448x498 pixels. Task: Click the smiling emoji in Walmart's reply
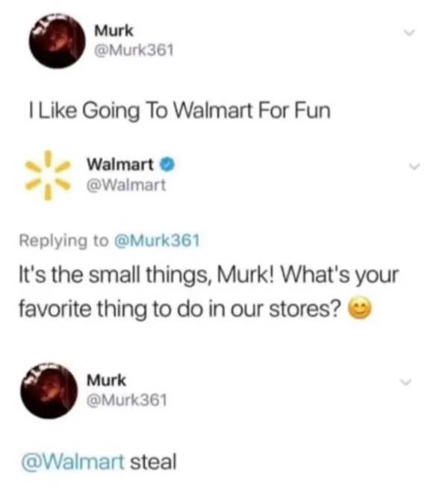[360, 308]
